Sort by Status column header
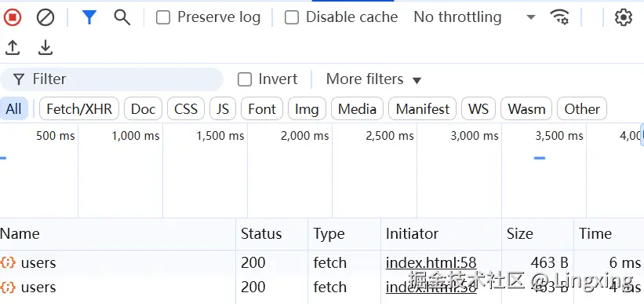The image size is (644, 304). [x=272, y=233]
